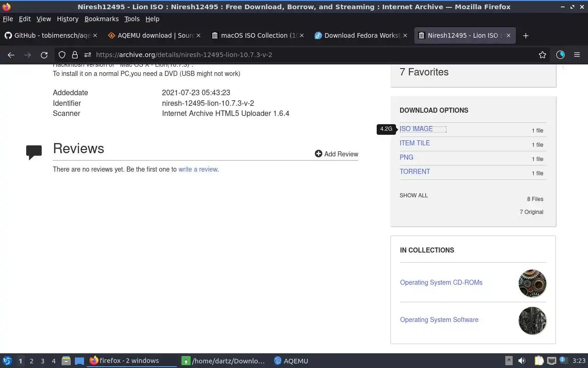Screen dimensions: 588x368
Task: Open the Firefox hamburger application menu
Action: coord(577,55)
